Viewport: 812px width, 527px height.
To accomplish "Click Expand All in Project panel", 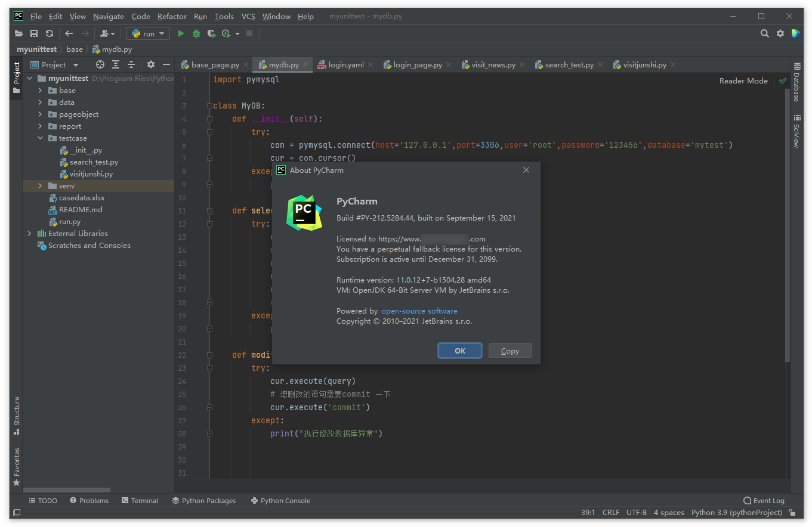I will (x=116, y=64).
